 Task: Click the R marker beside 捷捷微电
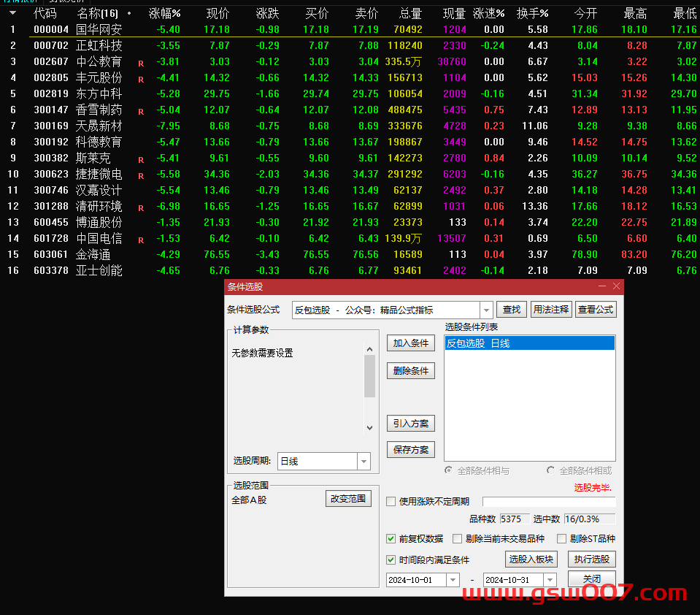141,176
